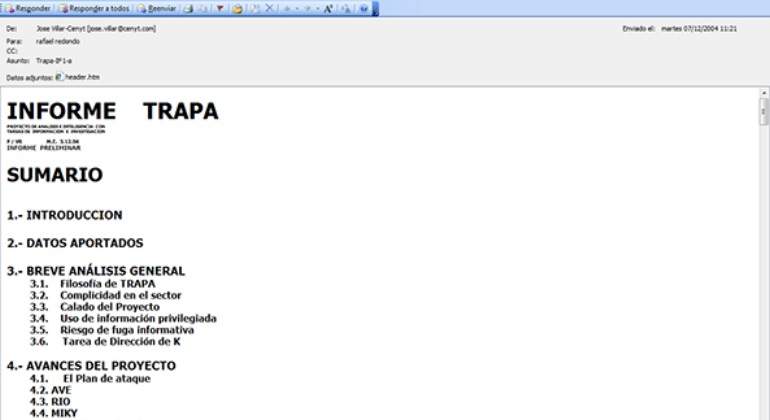This screenshot has height=420, width=770.
Task: Click 3.5. Riesgo de fuga informativa
Action: 112,330
